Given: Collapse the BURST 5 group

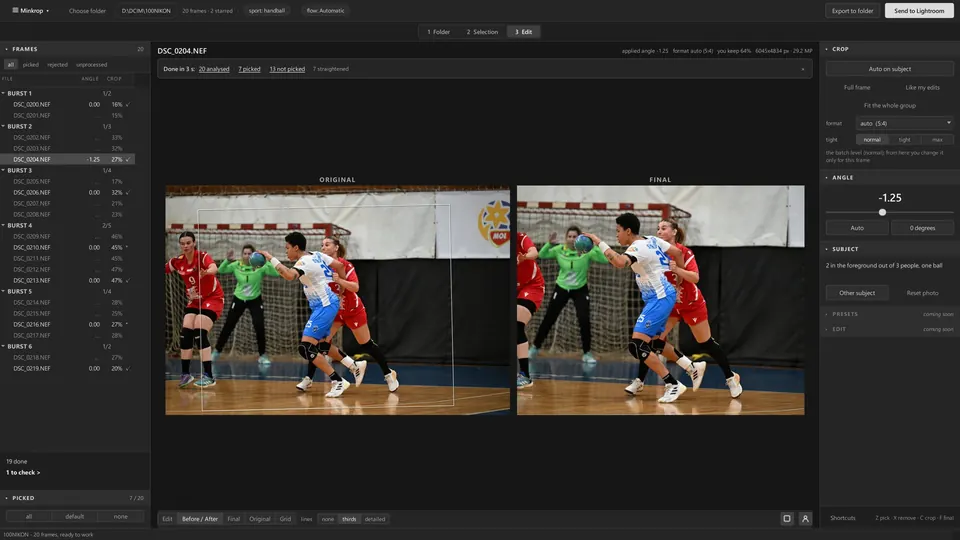Looking at the screenshot, I should pos(4,292).
